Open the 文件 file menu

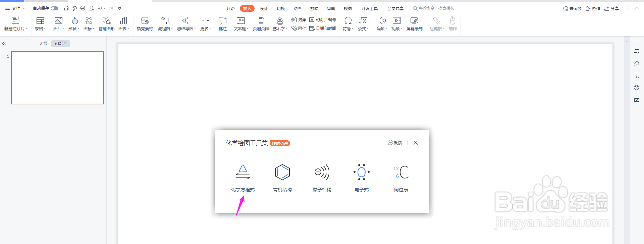coord(15,8)
